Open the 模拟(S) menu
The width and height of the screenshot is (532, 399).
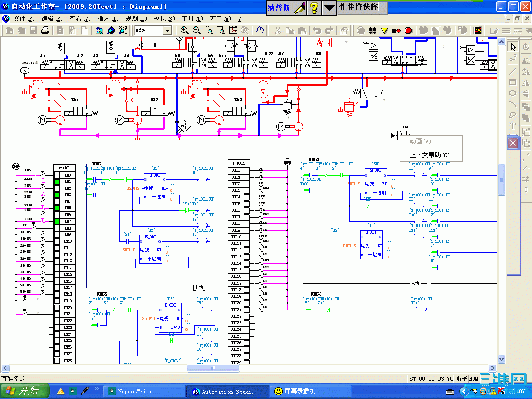click(164, 19)
